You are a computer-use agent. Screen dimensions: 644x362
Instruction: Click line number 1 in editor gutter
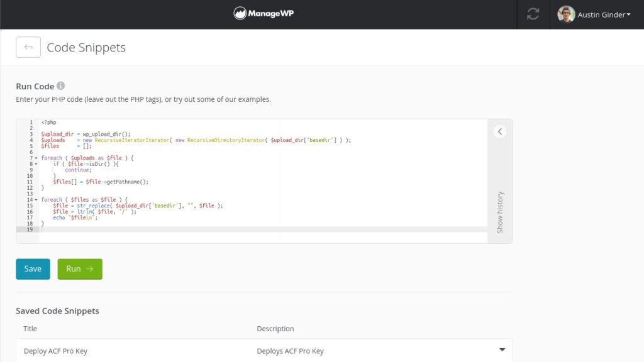[x=30, y=123]
